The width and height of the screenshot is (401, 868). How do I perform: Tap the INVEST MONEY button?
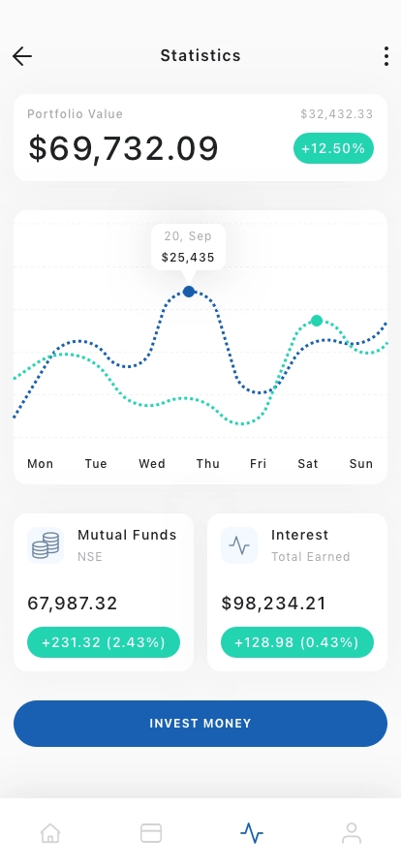(200, 724)
